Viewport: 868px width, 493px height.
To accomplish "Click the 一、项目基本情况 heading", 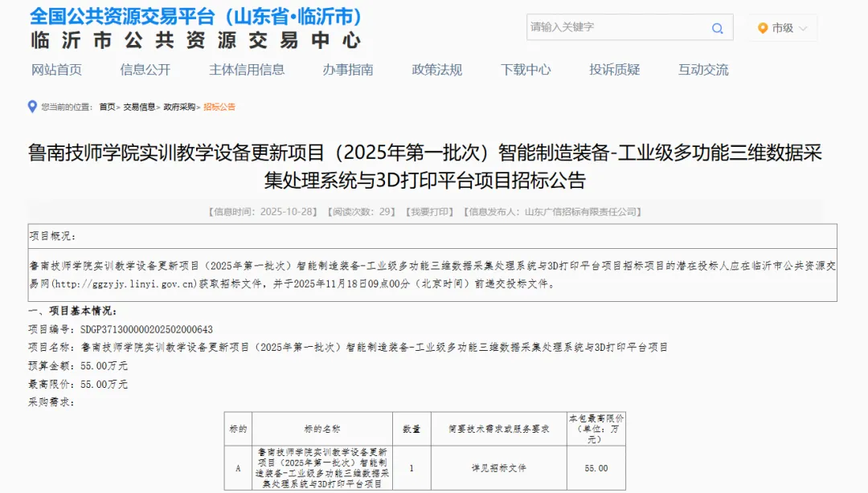I will (x=72, y=311).
